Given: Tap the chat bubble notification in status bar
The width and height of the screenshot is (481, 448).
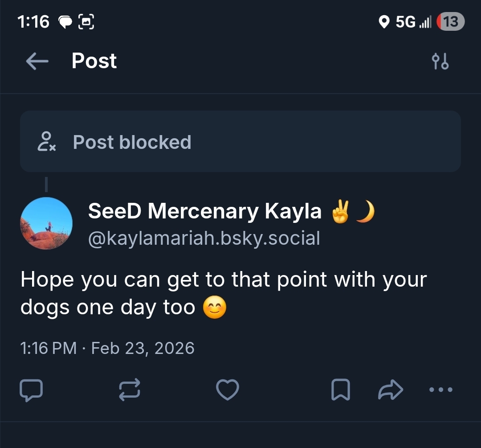Looking at the screenshot, I should point(66,21).
